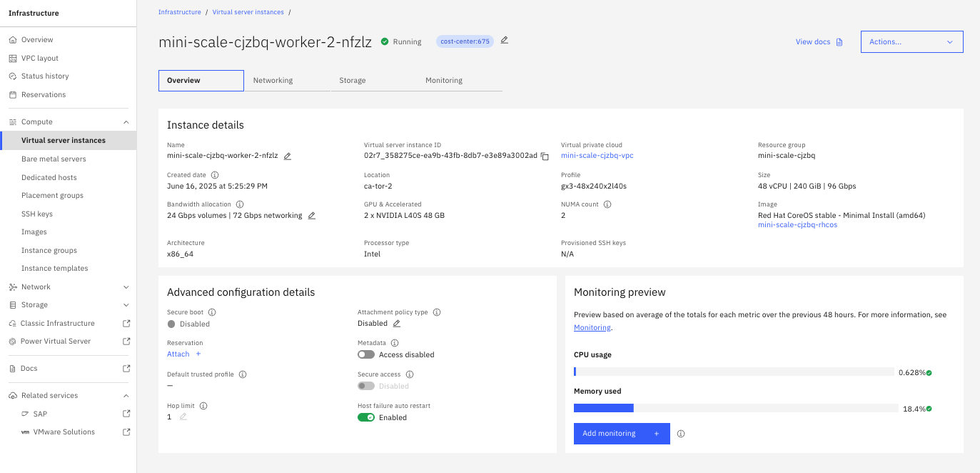Show info tooltip for Secure boot
The width and height of the screenshot is (980, 473).
[x=212, y=312]
